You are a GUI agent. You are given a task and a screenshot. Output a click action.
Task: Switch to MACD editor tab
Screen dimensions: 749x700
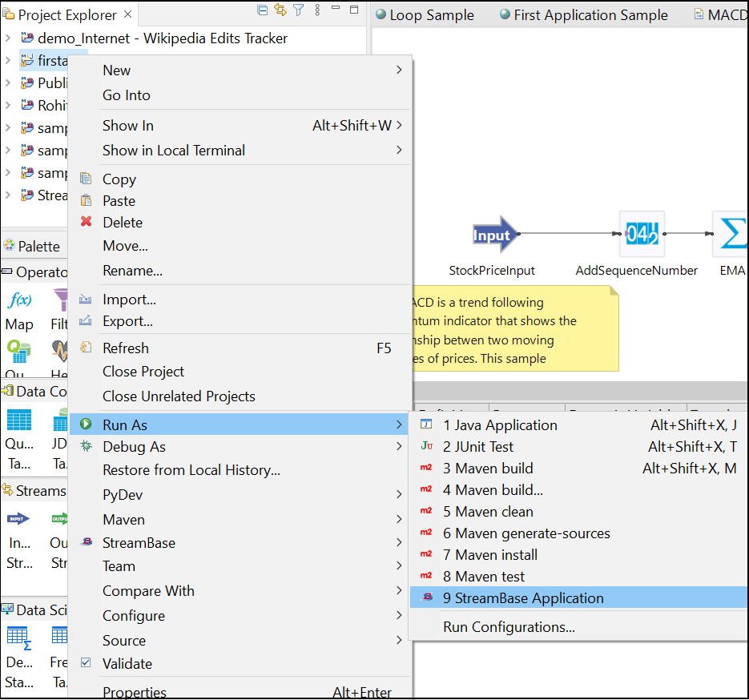point(720,14)
